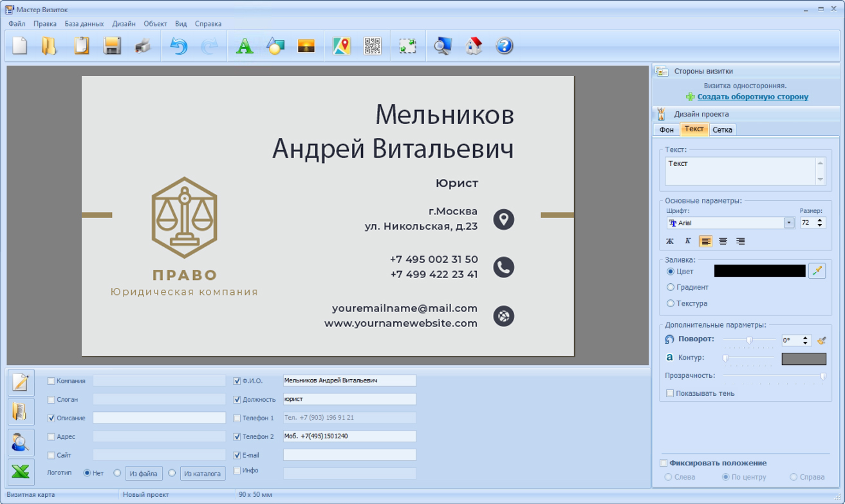Open the База данных menu
Image resolution: width=845 pixels, height=504 pixels.
point(84,24)
